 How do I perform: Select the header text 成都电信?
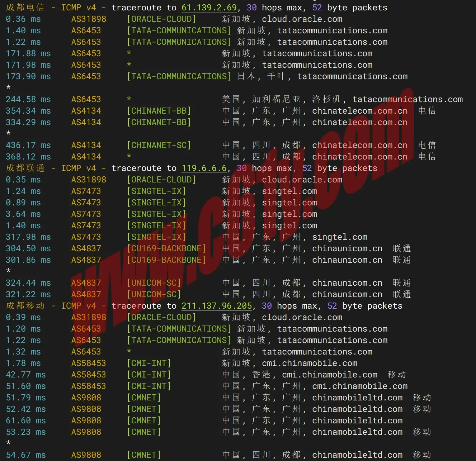[x=25, y=8]
